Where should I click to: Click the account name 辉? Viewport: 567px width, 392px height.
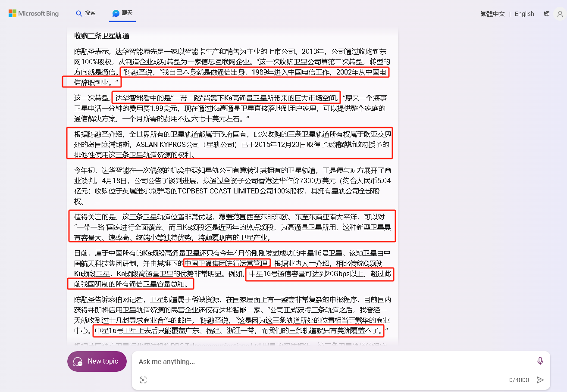546,14
